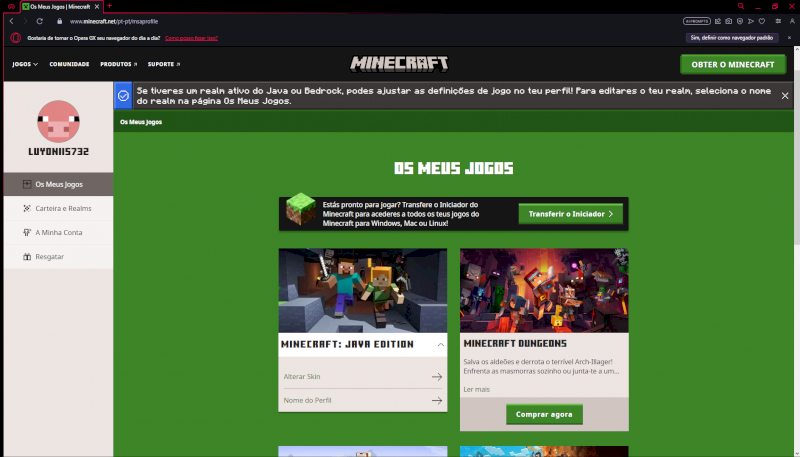This screenshot has height=457, width=800.
Task: Click 'Sim, definir como navegador padrão' button
Action: click(732, 38)
